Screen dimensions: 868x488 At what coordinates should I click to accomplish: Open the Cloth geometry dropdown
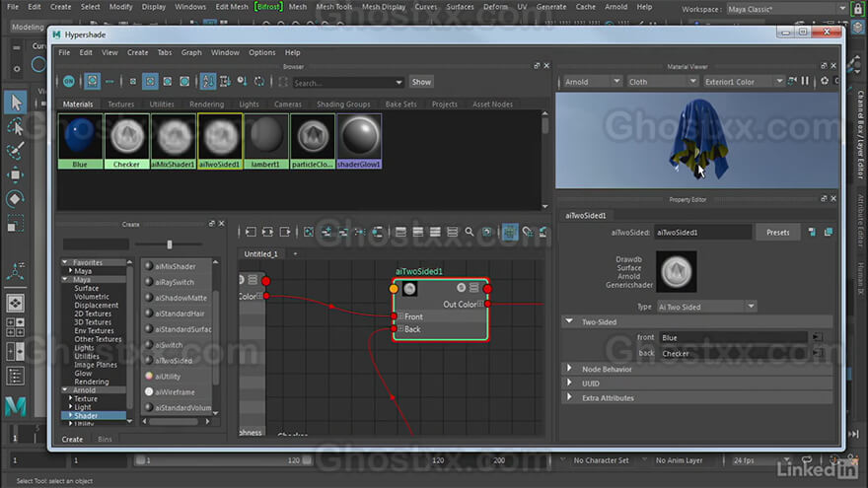coord(662,81)
